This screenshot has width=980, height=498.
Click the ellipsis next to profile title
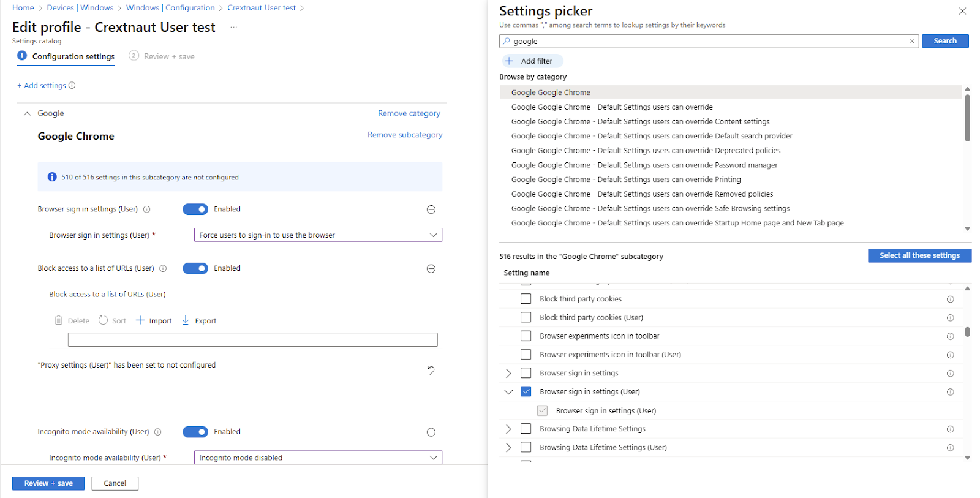point(233,28)
